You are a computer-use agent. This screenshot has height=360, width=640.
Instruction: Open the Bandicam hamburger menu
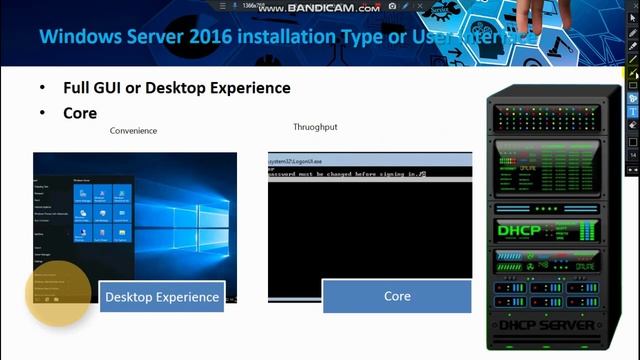click(222, 6)
